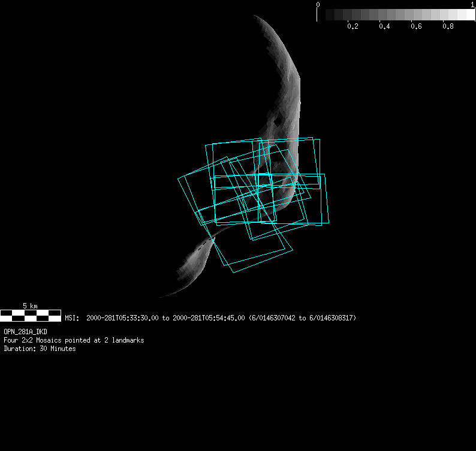Click the 0.4 tick label on the colorbar
The width and height of the screenshot is (476, 451).
pyautogui.click(x=385, y=26)
